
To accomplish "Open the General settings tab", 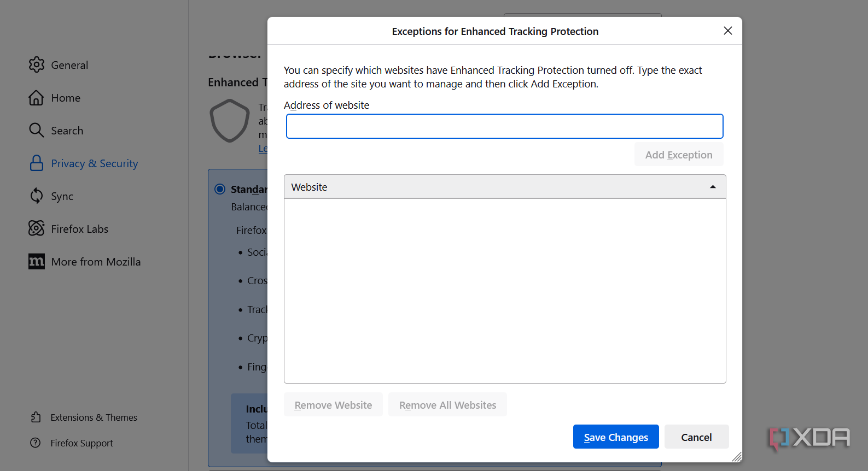I will coord(69,65).
